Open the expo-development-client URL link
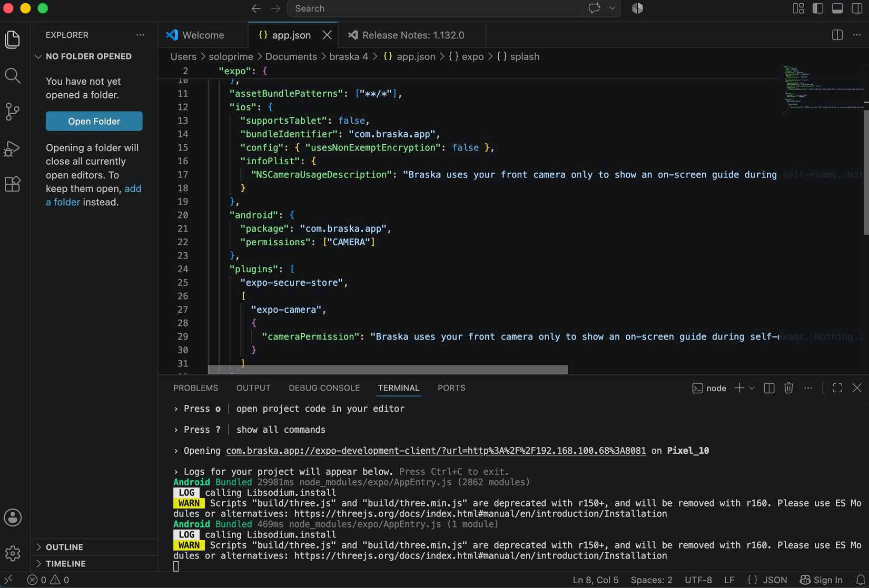Viewport: 869px width, 588px height. (436, 451)
